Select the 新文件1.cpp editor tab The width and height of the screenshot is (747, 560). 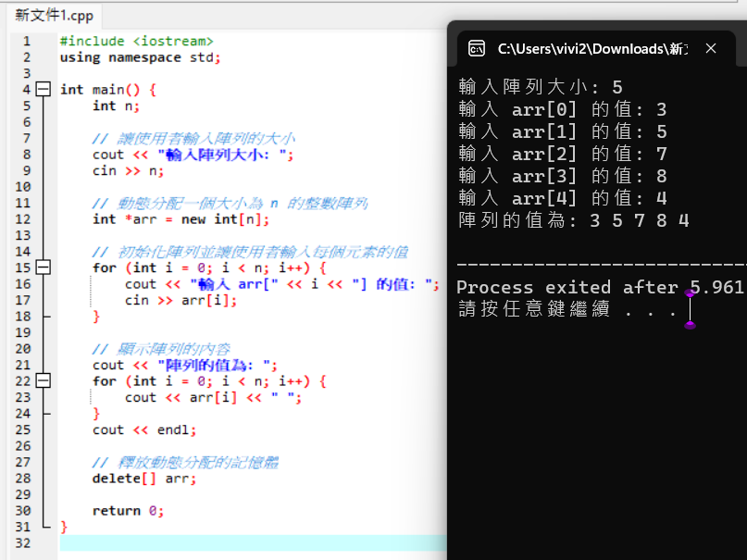[54, 16]
